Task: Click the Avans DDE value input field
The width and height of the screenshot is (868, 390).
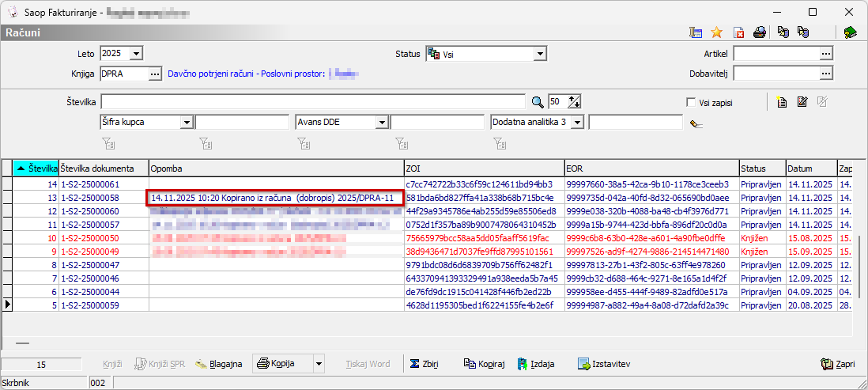Action: point(437,122)
